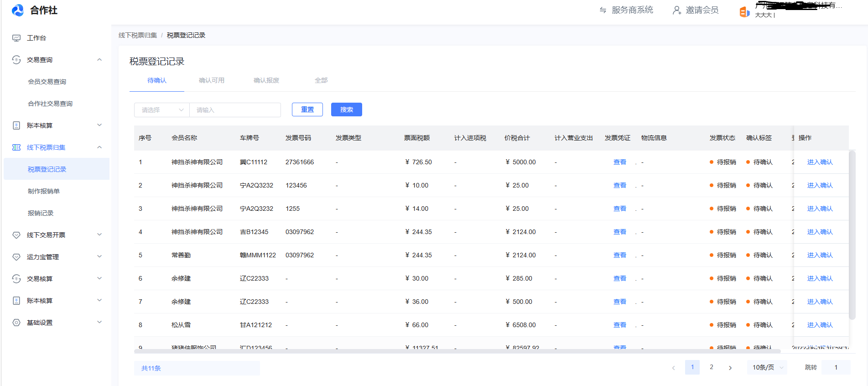This screenshot has width=868, height=386.
Task: Select page 1 in pagination
Action: [692, 367]
